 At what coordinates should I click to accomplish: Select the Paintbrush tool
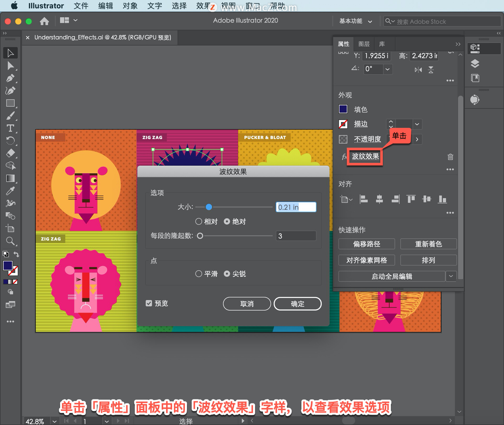coord(10,116)
